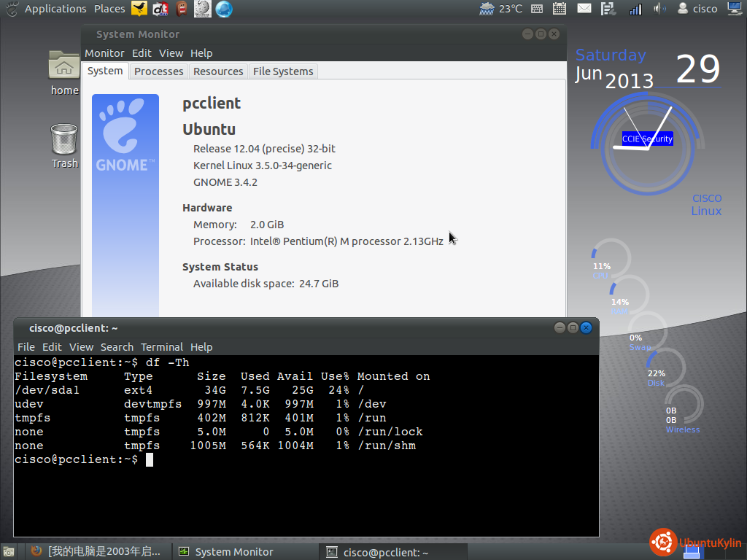This screenshot has height=560, width=747.
Task: Switch to the Resources tab
Action: coord(218,71)
